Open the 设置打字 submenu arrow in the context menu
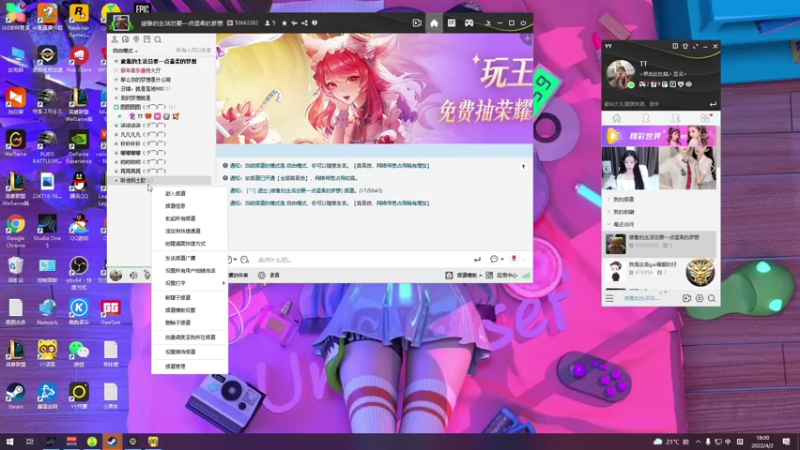This screenshot has height=450, width=800. [223, 283]
